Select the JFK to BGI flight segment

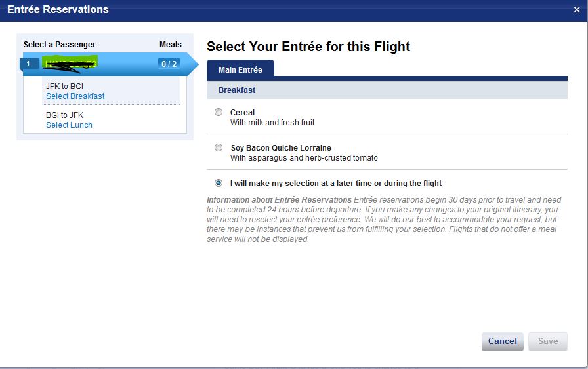tap(64, 87)
